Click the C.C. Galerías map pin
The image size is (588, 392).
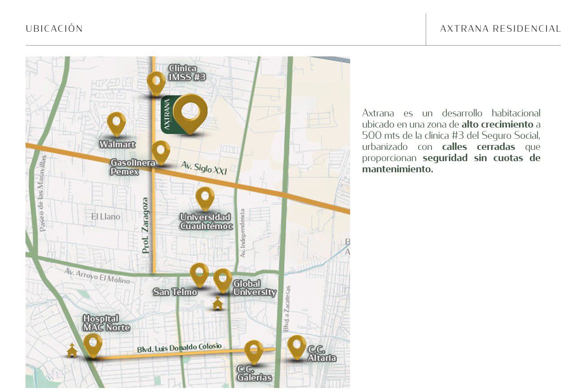254,352
